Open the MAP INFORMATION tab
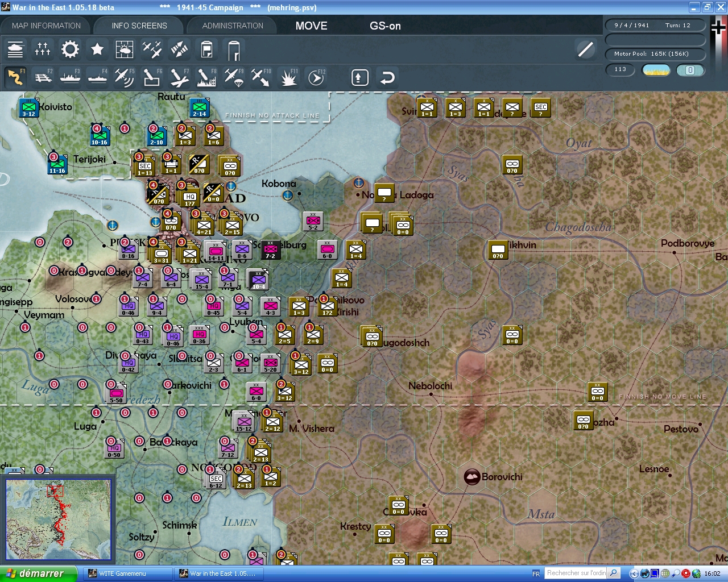This screenshot has width=728, height=582. [46, 26]
